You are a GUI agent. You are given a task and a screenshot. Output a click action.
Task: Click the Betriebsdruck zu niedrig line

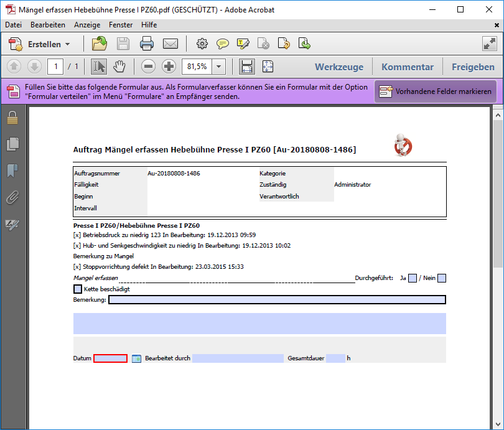point(164,235)
